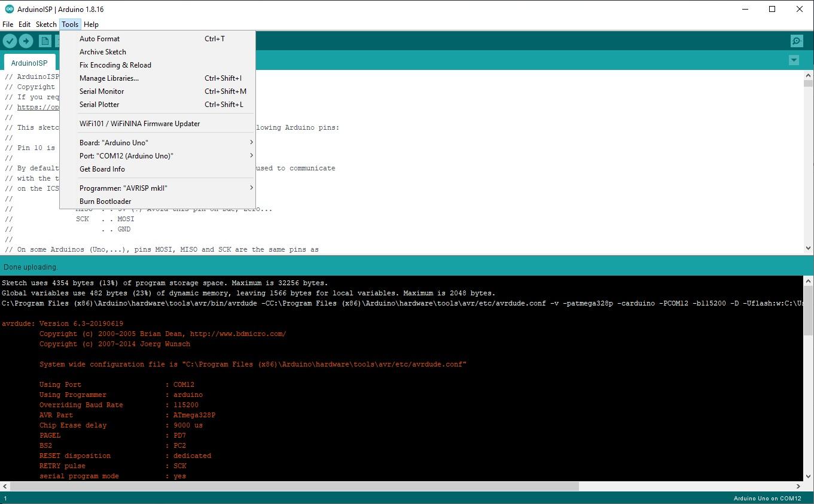Click the Upload arrow icon
Viewport: 814px width, 504px height.
point(26,41)
